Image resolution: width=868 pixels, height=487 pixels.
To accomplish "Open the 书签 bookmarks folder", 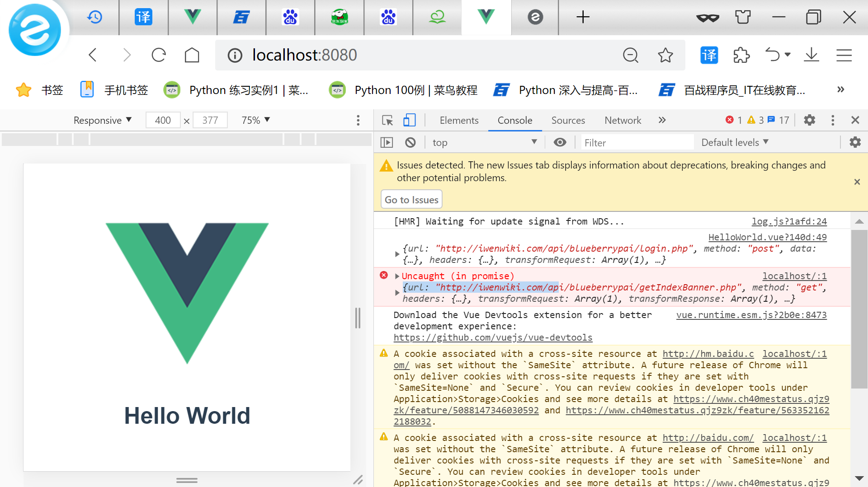I will tap(39, 90).
